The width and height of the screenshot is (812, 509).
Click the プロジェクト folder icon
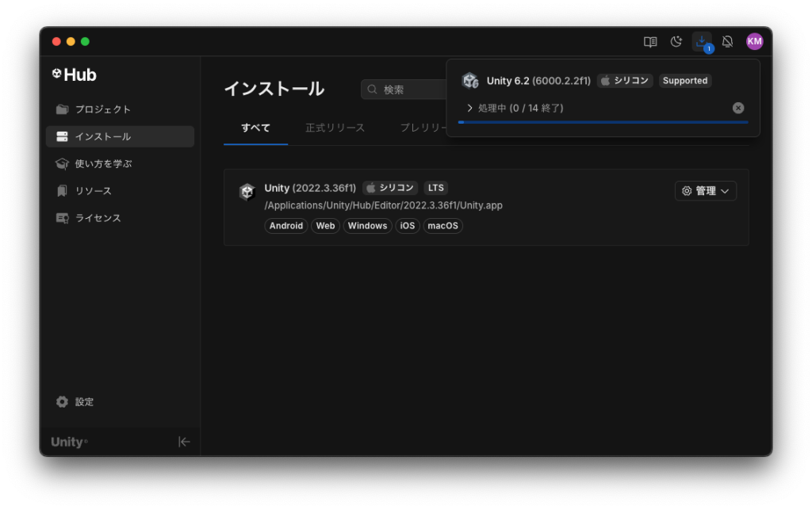62,109
